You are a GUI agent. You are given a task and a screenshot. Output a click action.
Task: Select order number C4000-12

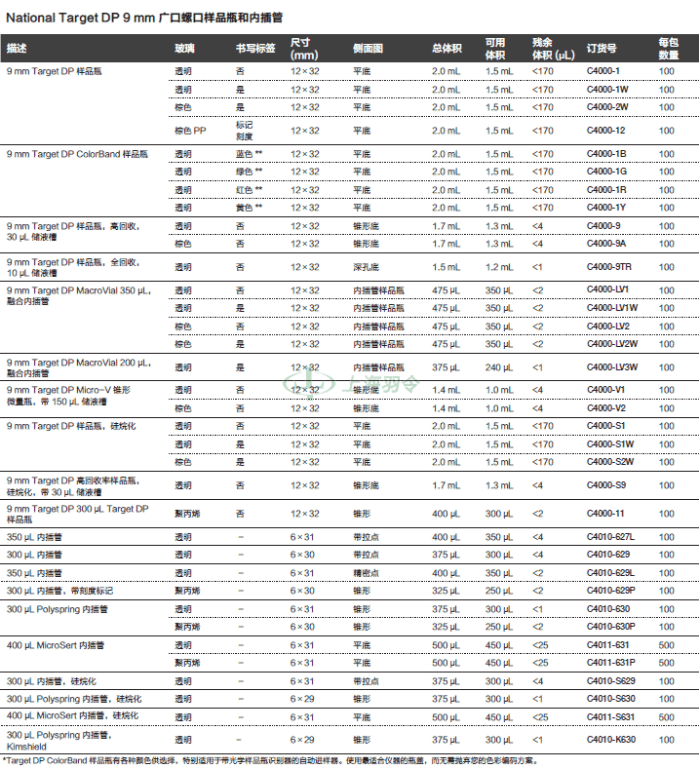coord(605,131)
